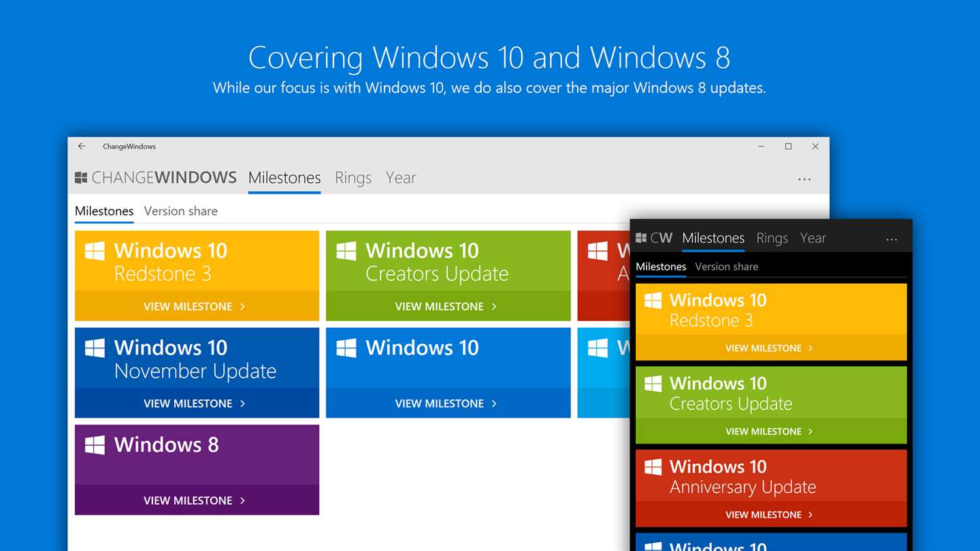Click the CW logo in the mobile window
This screenshot has height=551, width=980.
pos(654,238)
